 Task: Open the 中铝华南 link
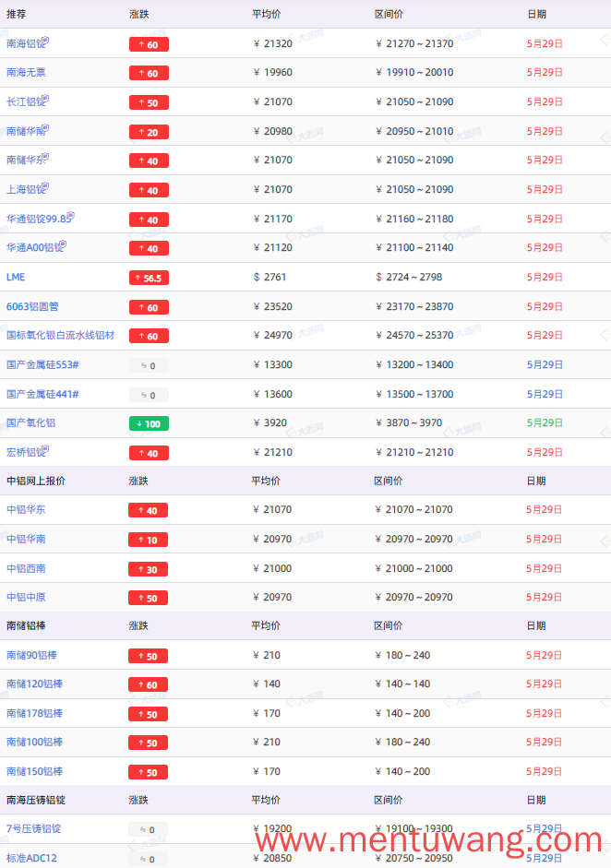coord(26,539)
